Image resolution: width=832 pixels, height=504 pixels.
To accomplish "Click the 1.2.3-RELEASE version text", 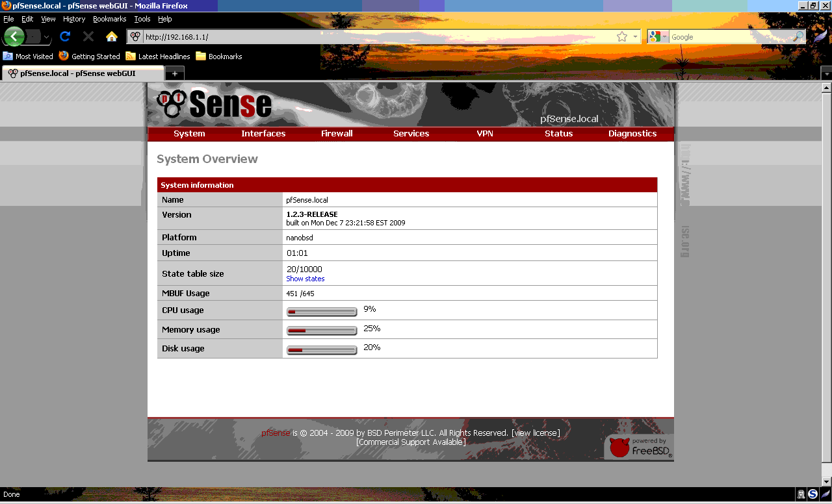I will 312,214.
